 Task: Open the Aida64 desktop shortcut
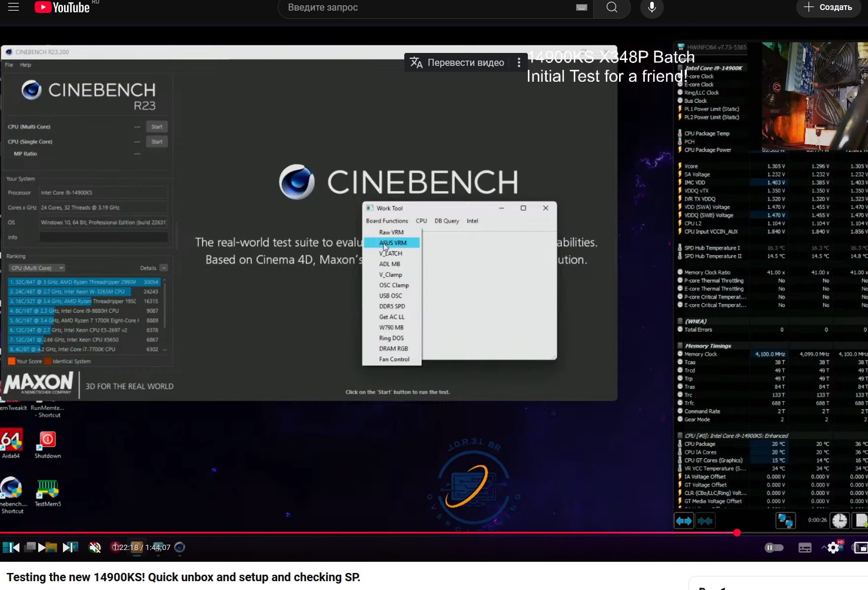(11, 444)
